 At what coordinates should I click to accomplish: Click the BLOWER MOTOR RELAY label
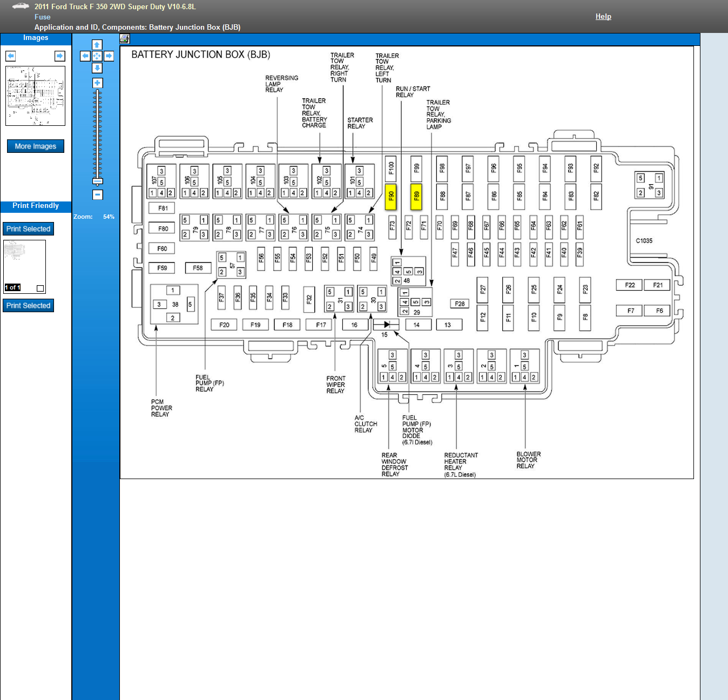point(528,460)
